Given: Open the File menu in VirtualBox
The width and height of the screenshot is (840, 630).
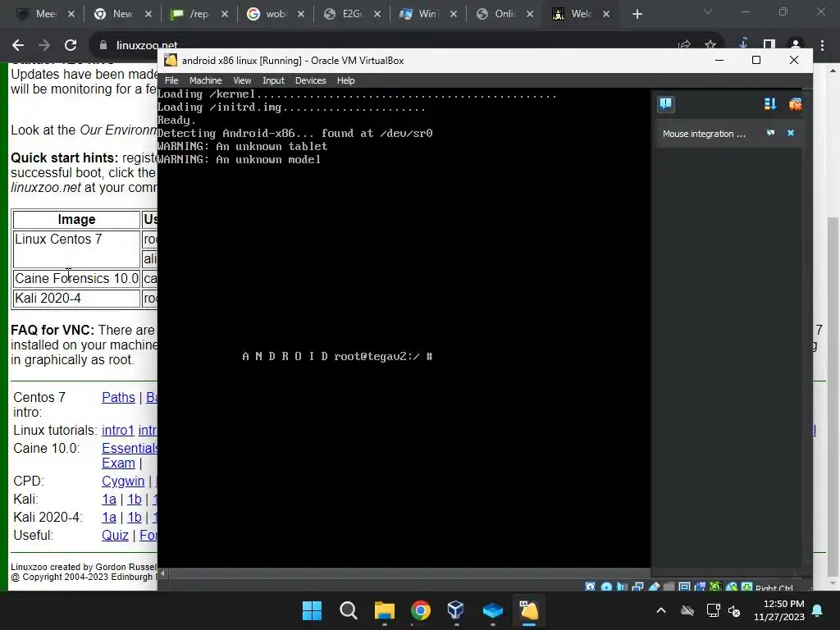Looking at the screenshot, I should (171, 80).
